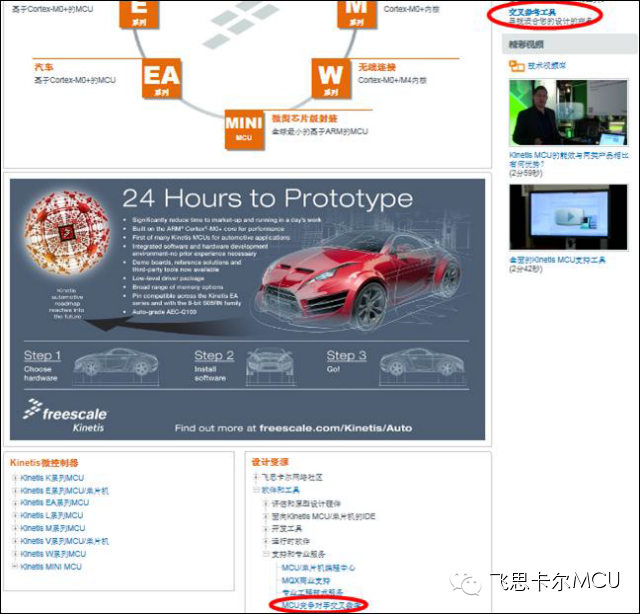
Task: Click the orange E series box
Action: [139, 14]
